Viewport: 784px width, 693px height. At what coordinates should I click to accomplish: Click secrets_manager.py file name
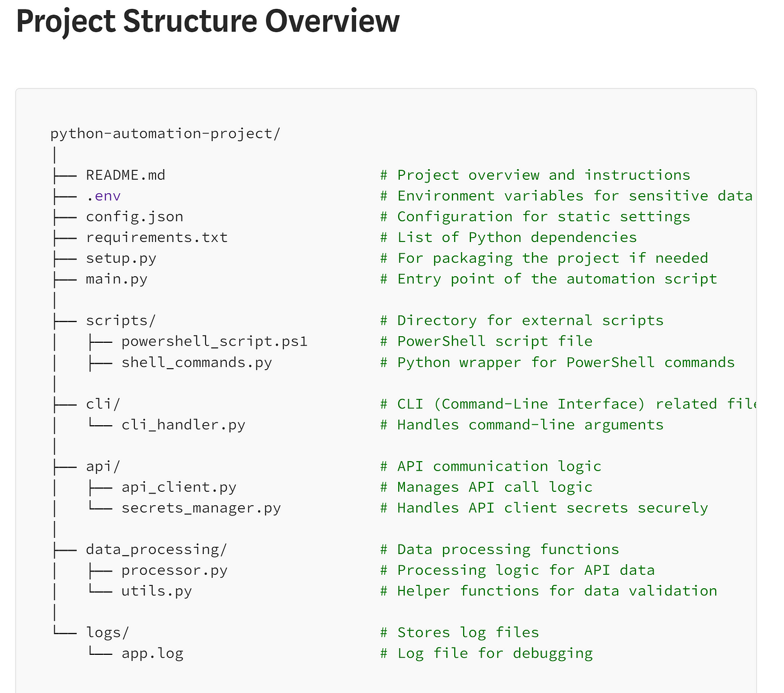201,508
